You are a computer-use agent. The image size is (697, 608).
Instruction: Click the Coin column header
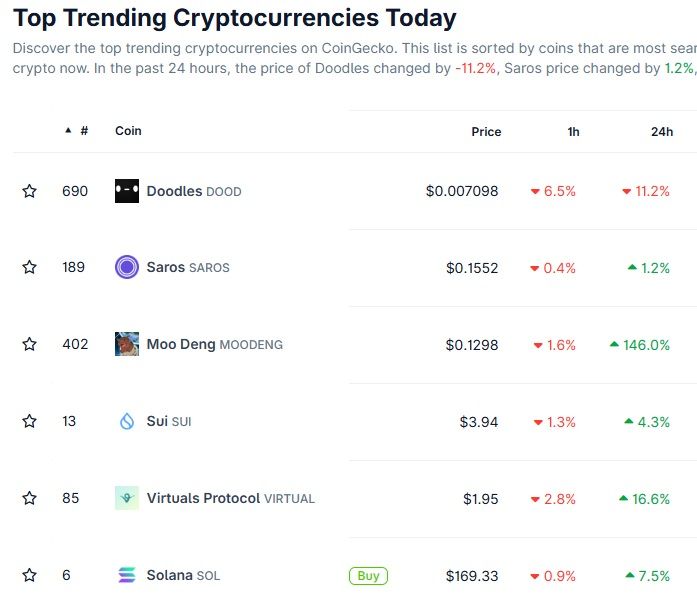[128, 131]
